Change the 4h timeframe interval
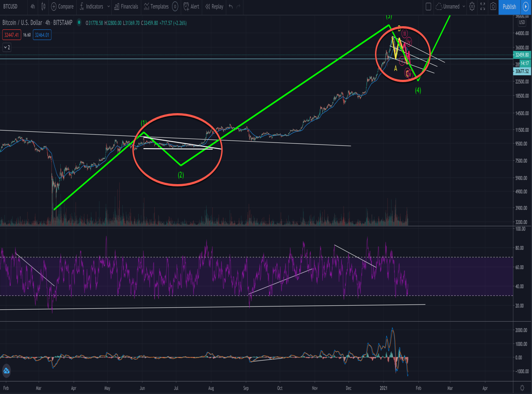Screen dimensions: 532x394 (x=33, y=7)
